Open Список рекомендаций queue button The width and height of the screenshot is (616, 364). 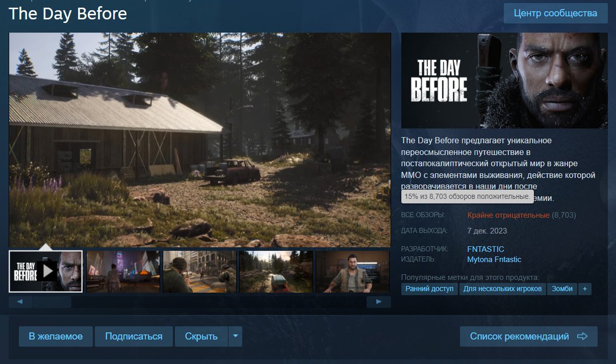[x=528, y=336]
